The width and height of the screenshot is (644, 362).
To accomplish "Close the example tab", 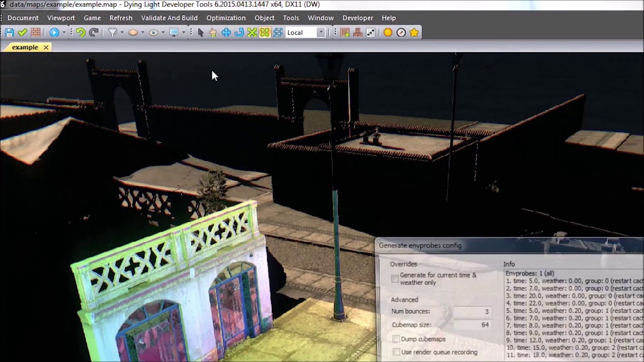I will tap(46, 47).
